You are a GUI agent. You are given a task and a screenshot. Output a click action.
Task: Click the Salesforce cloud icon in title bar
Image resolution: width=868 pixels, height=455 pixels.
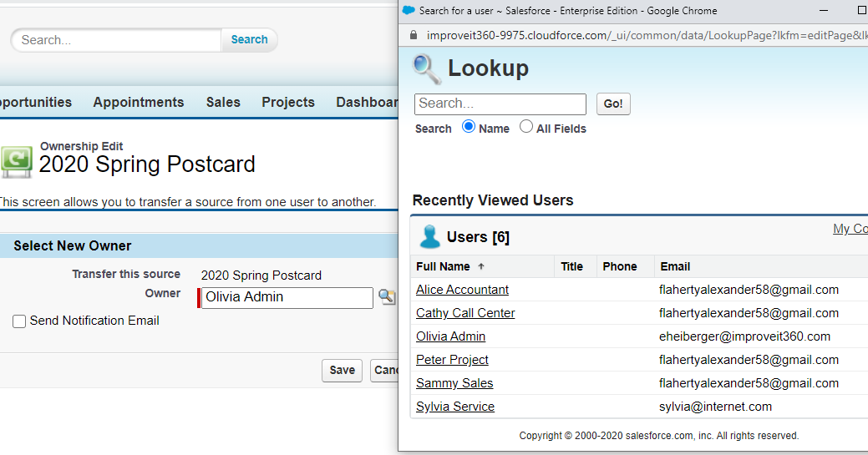[x=409, y=11]
